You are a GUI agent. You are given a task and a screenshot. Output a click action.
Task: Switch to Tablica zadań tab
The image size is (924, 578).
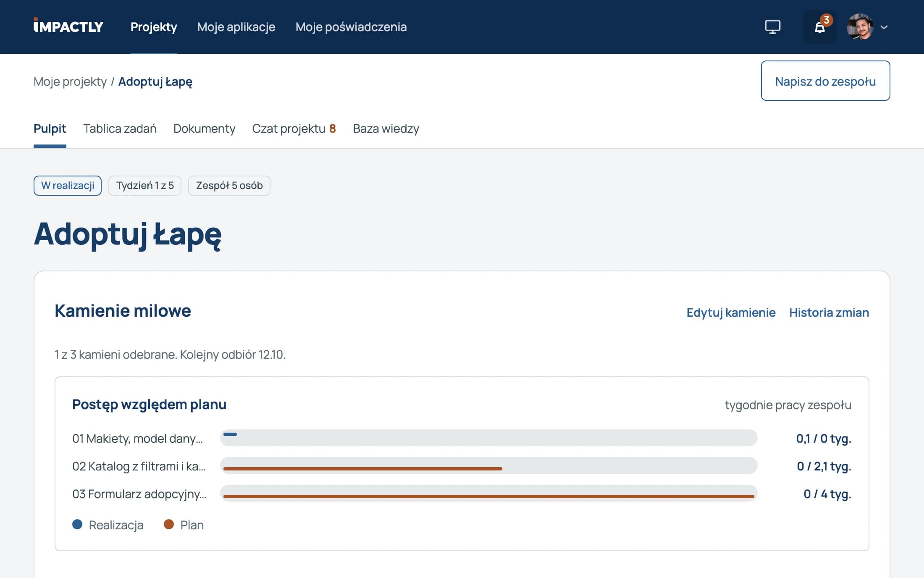point(120,129)
